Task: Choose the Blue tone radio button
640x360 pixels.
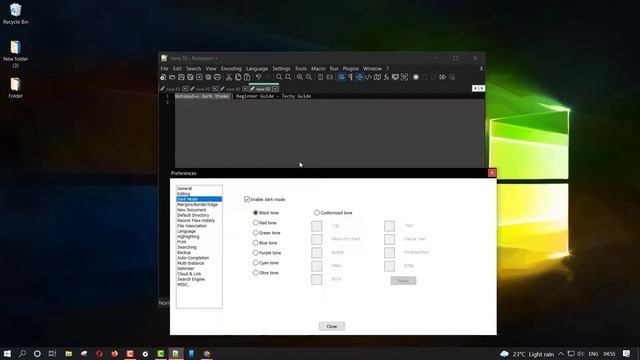Action: click(256, 243)
